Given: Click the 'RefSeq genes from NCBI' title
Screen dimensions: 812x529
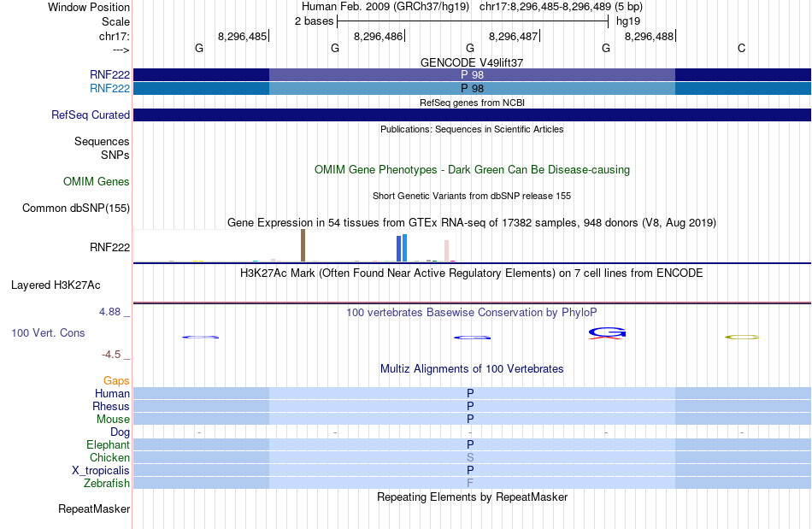Looking at the screenshot, I should coord(472,103).
